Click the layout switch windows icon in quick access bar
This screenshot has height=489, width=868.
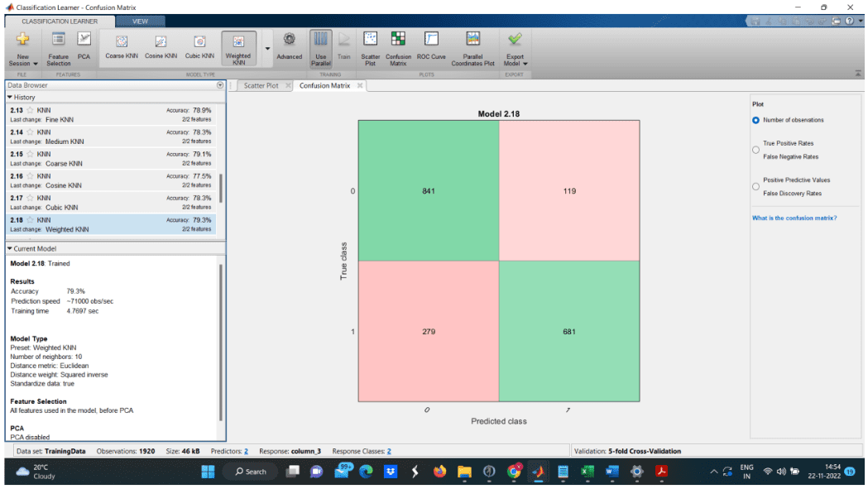pos(837,21)
